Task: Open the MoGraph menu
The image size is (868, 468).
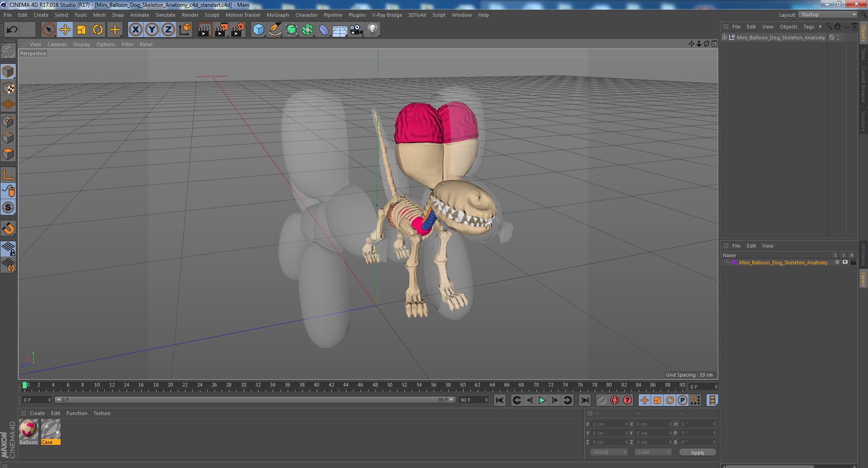Action: pyautogui.click(x=278, y=15)
